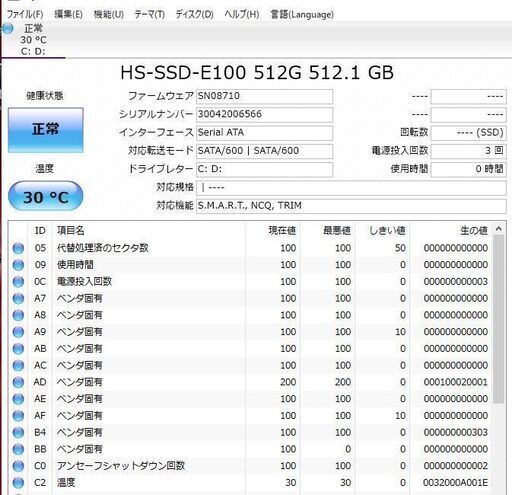Click the serial number field 30042006566
The image size is (512, 495).
click(x=264, y=114)
